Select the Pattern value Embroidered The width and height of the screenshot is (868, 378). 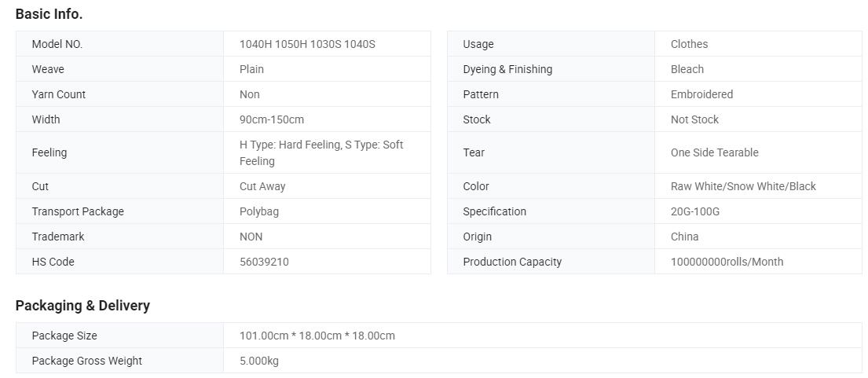(702, 94)
